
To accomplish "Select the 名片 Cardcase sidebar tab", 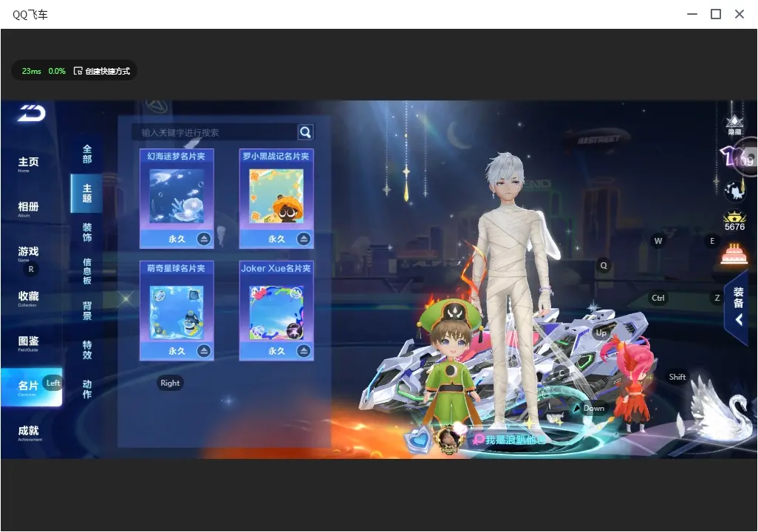I will (x=32, y=387).
